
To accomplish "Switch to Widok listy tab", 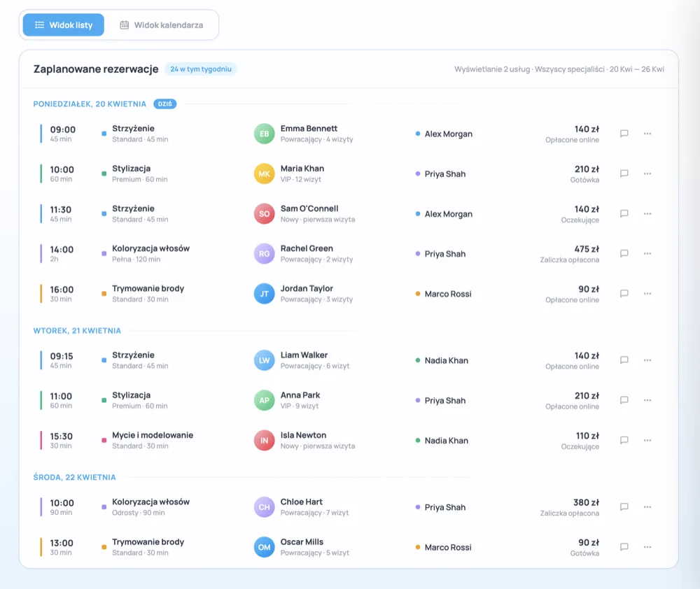I will coord(64,25).
